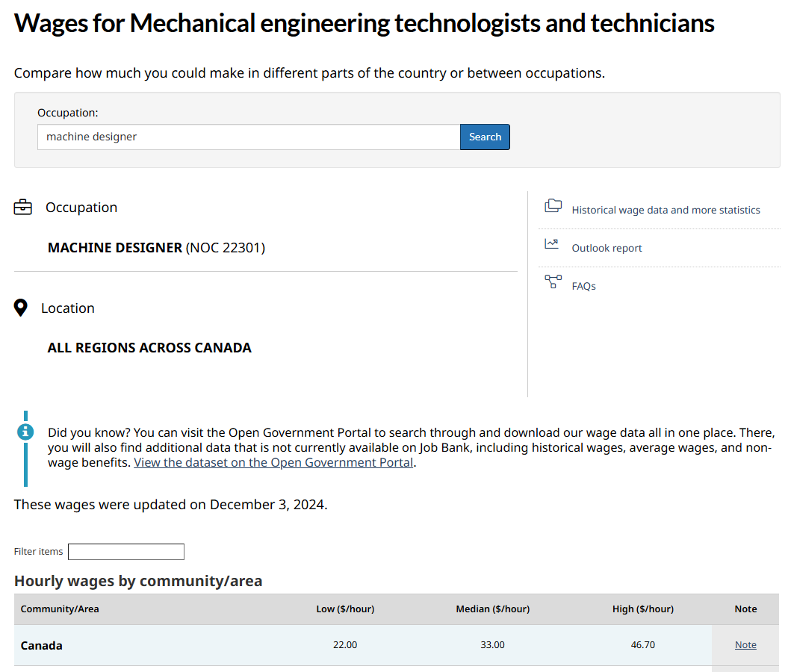Image resolution: width=791 pixels, height=672 pixels.
Task: Open Historical wage data and more statistics
Action: coord(666,211)
